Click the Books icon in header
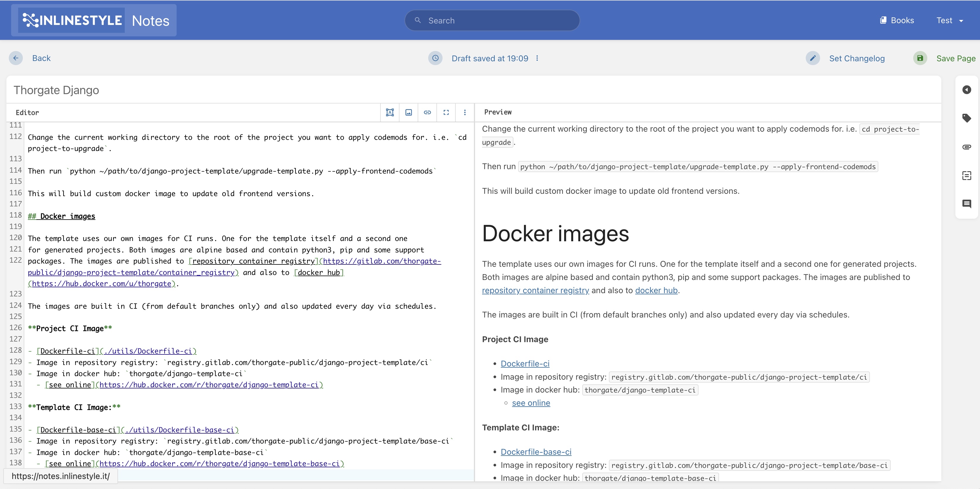Screen dimensions: 980x489 [883, 20]
